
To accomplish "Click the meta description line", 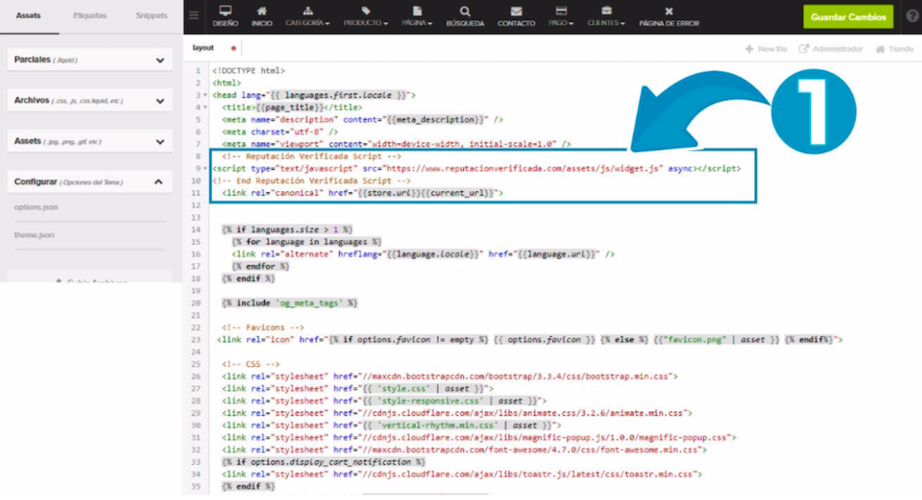I will click(362, 119).
